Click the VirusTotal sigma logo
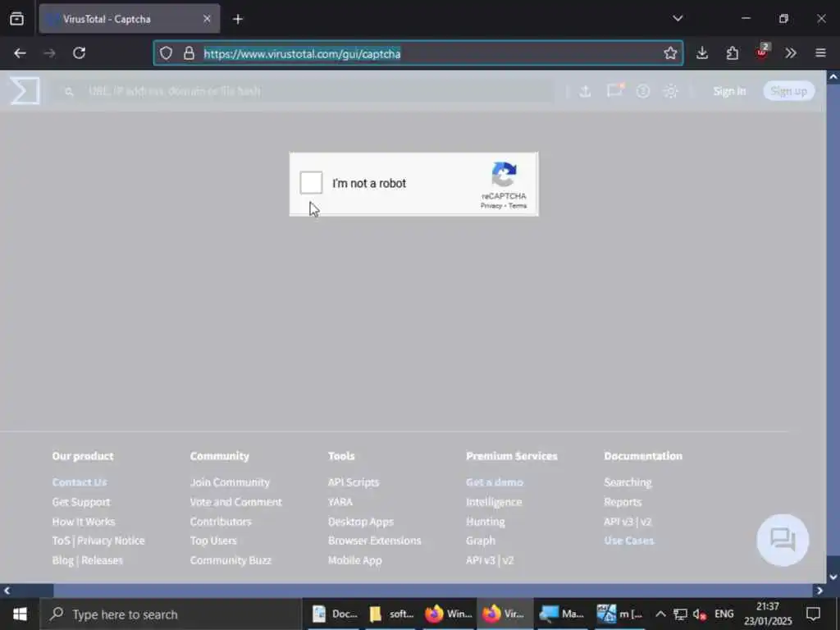The width and height of the screenshot is (840, 630). point(25,90)
